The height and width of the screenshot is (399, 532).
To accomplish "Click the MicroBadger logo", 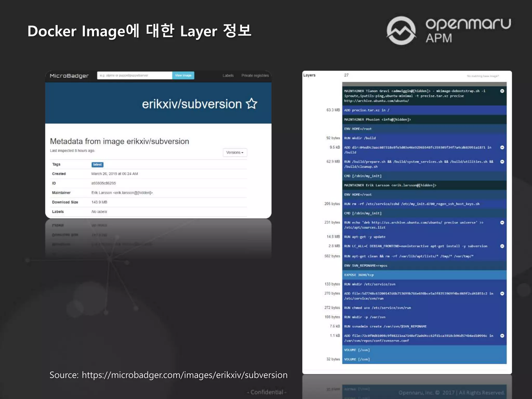I will pyautogui.click(x=69, y=76).
